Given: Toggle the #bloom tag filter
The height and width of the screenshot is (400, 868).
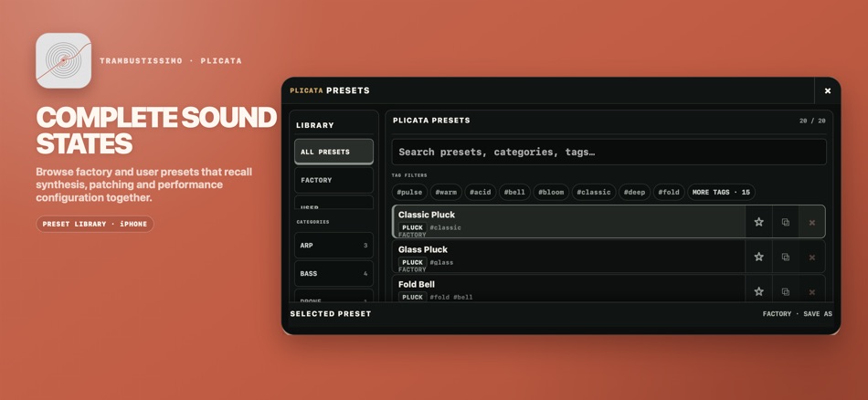Looking at the screenshot, I should (x=551, y=192).
